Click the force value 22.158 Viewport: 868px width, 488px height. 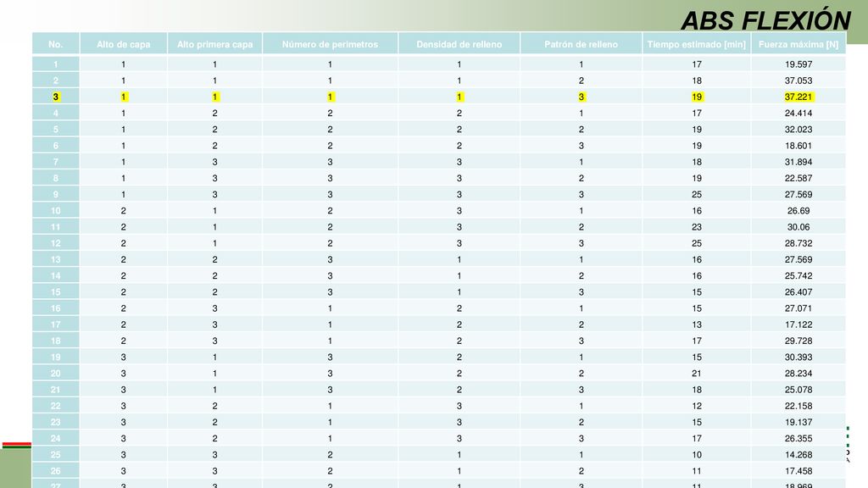pos(798,406)
